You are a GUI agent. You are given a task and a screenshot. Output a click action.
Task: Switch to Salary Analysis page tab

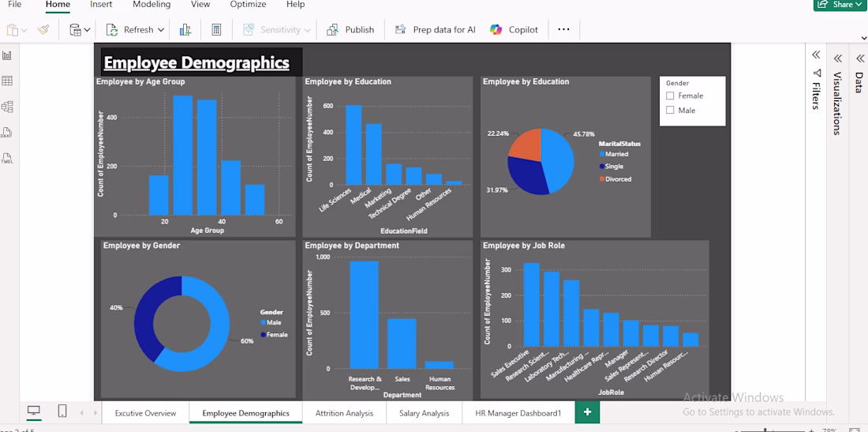(x=424, y=413)
